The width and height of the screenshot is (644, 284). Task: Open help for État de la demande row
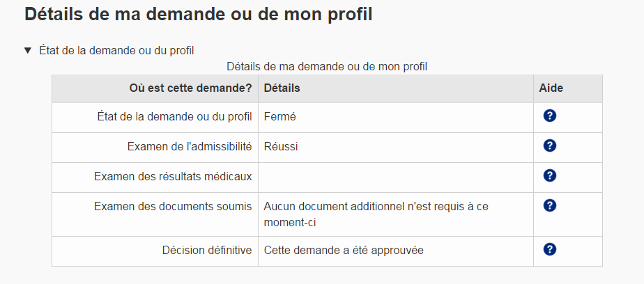click(x=549, y=116)
